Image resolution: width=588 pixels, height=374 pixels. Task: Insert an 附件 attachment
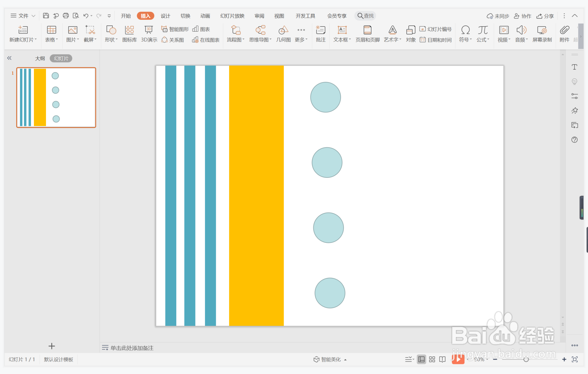pos(564,34)
